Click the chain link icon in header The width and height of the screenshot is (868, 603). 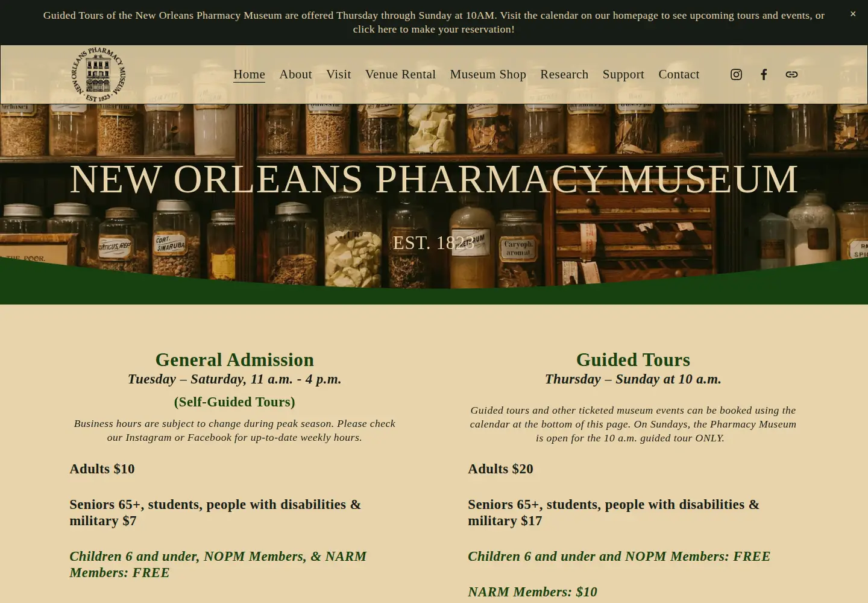tap(791, 74)
